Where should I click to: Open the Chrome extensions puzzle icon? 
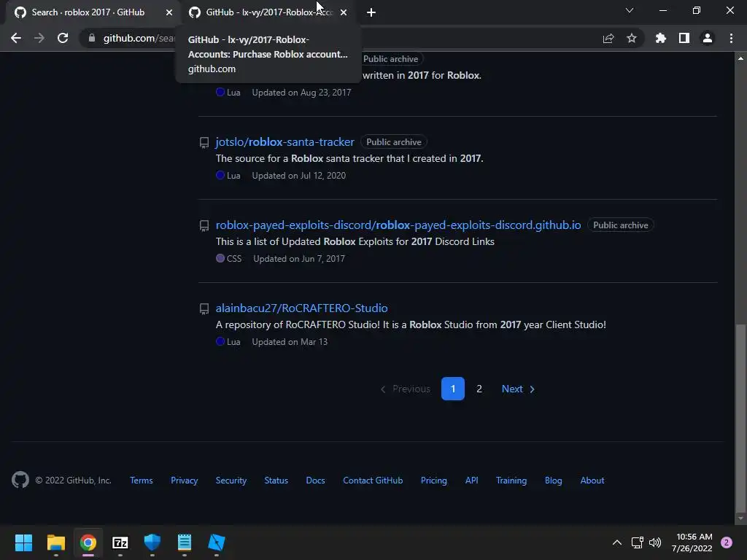[x=661, y=38]
